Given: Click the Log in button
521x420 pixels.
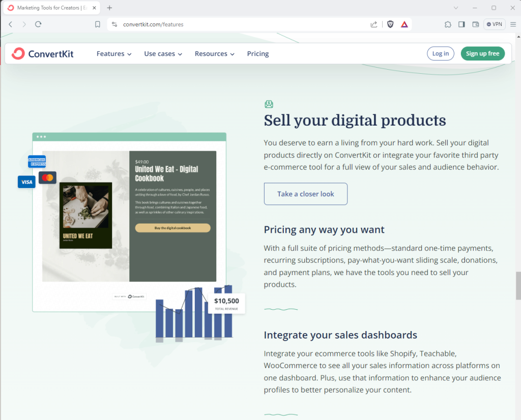Looking at the screenshot, I should point(441,53).
